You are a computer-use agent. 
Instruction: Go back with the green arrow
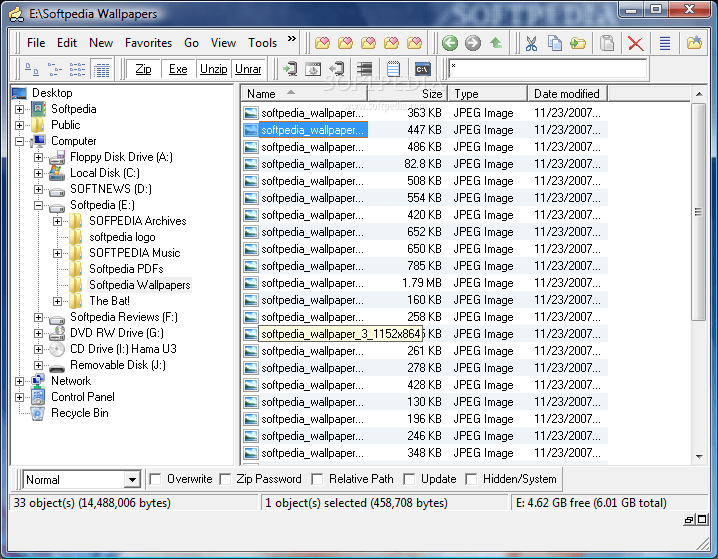click(x=450, y=43)
